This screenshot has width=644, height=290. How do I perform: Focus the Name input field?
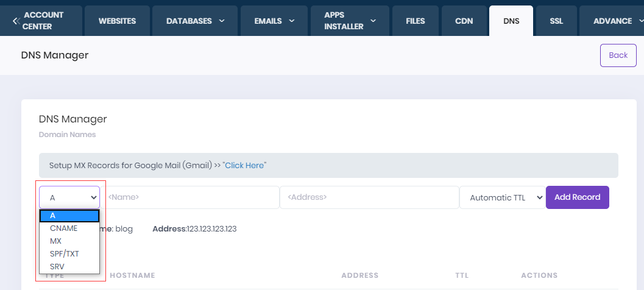pos(191,197)
